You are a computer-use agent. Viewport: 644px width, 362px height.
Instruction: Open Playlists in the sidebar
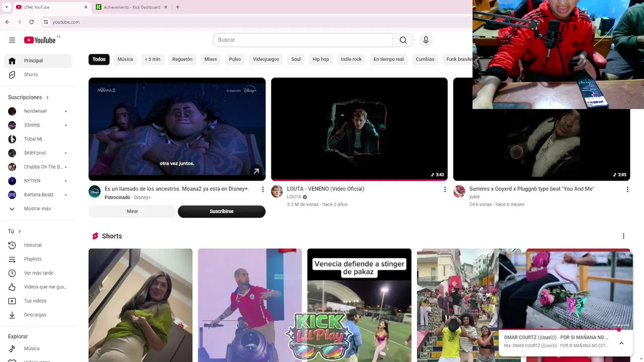coord(38,259)
